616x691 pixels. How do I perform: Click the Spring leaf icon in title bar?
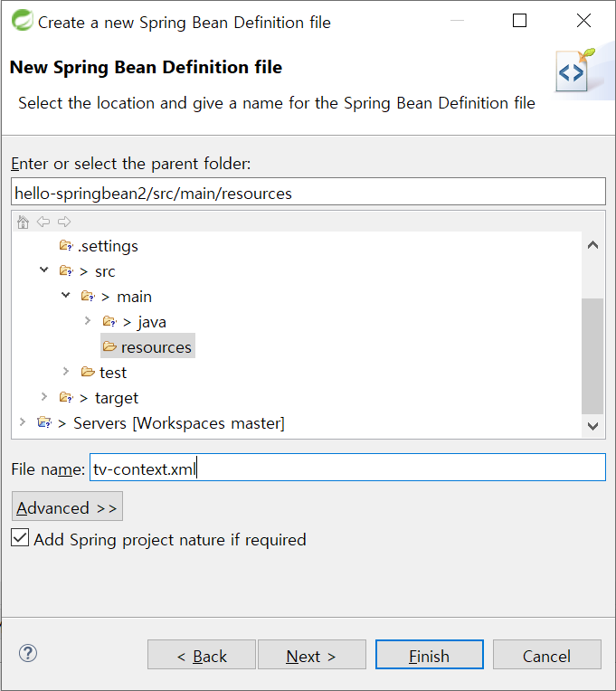[x=22, y=20]
